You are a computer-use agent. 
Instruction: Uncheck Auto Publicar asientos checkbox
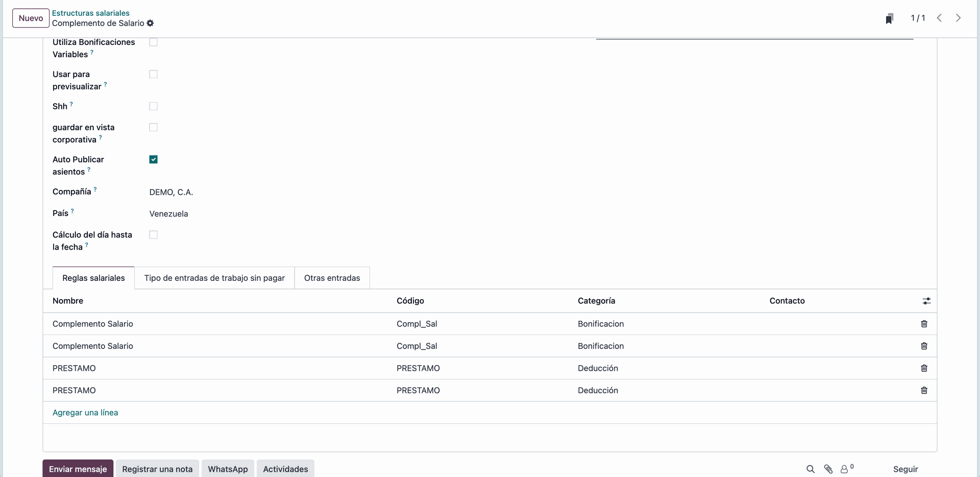point(153,159)
